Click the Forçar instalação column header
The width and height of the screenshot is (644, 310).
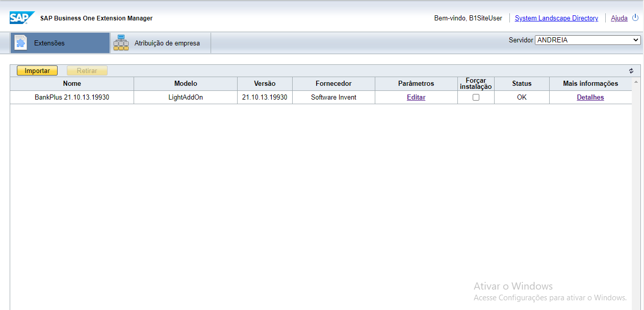point(476,84)
